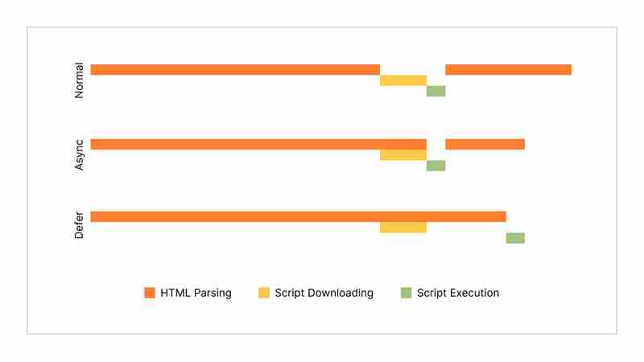Click the green execution block in Defer row
This screenshot has height=362, width=644.
(515, 238)
